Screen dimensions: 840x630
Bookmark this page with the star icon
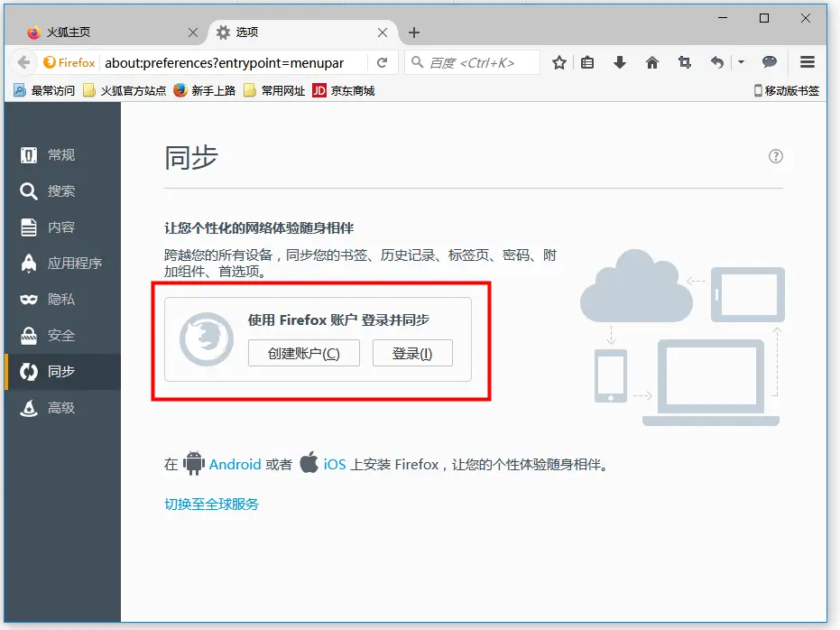pyautogui.click(x=558, y=62)
